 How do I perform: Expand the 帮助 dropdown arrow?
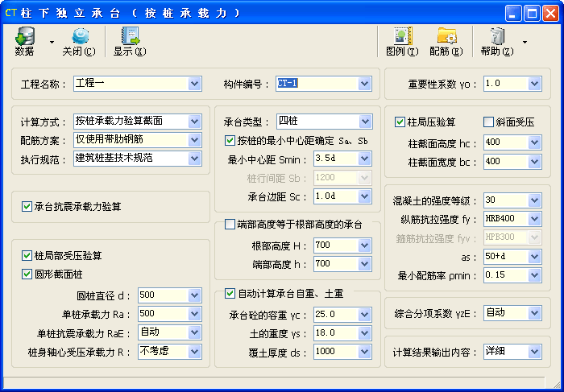click(x=525, y=42)
